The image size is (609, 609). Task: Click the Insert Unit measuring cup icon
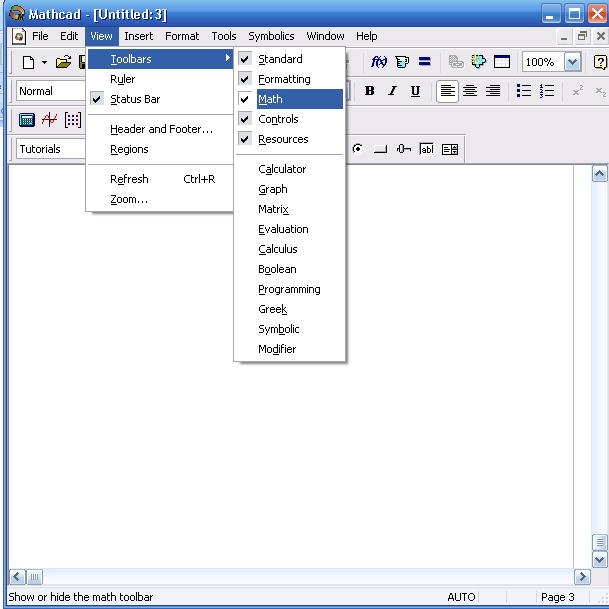(402, 62)
